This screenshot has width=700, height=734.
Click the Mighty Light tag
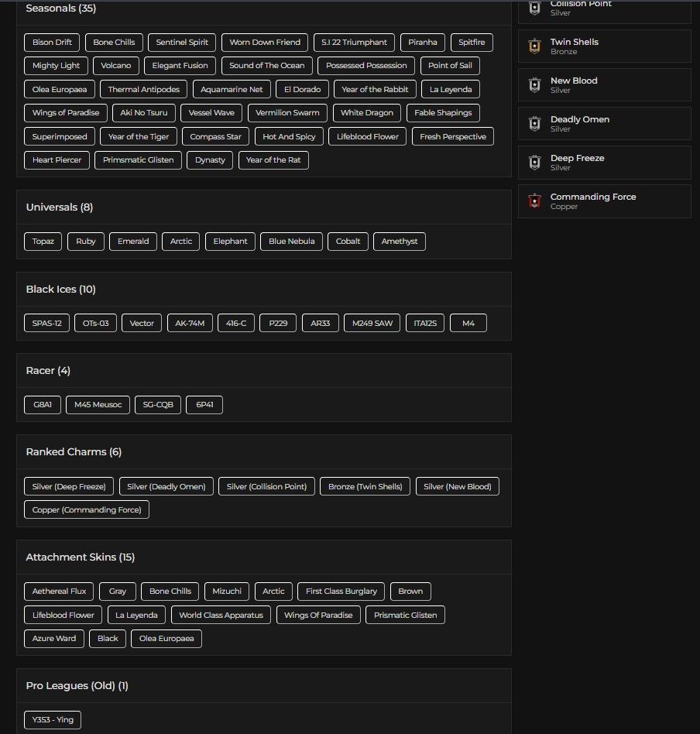coord(57,66)
